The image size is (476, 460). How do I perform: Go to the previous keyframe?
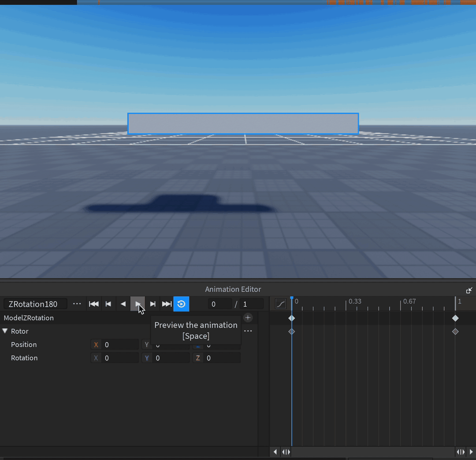(108, 304)
